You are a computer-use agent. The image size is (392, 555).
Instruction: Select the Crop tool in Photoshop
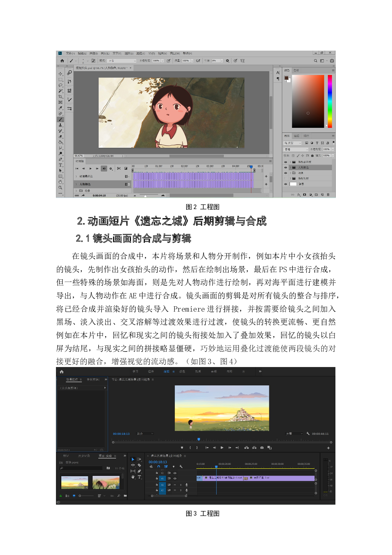[x=60, y=97]
